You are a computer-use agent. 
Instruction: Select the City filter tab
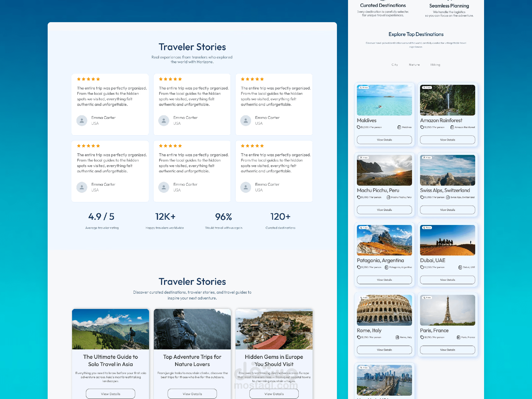pyautogui.click(x=395, y=65)
